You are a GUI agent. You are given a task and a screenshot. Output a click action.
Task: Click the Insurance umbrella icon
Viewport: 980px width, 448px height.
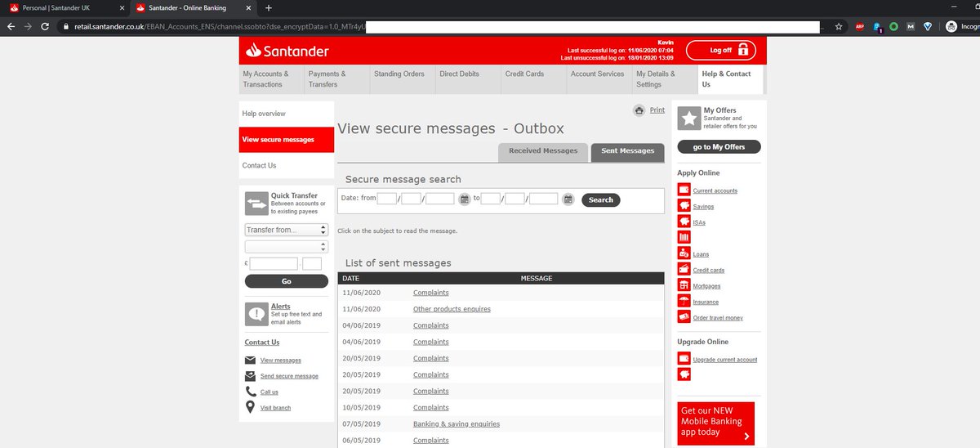pyautogui.click(x=684, y=302)
